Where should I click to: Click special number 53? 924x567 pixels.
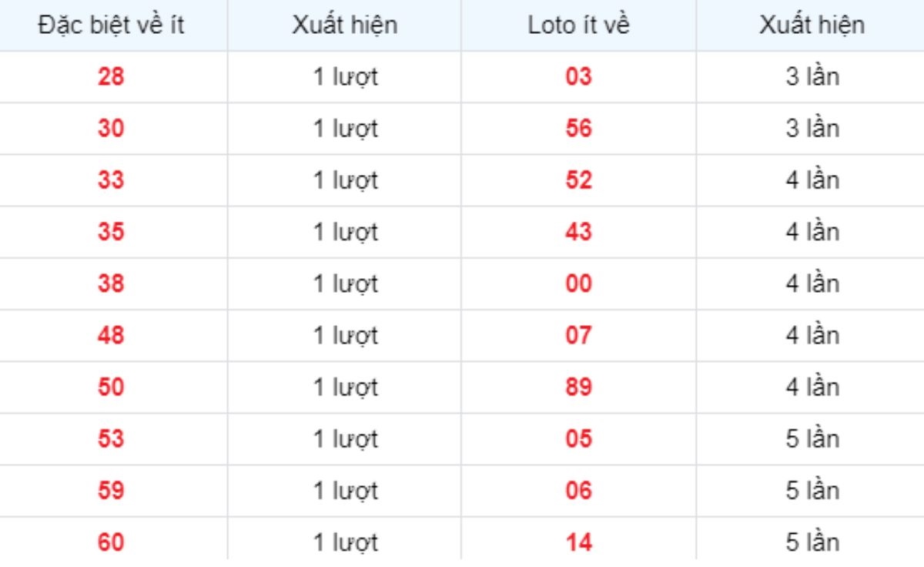click(111, 439)
